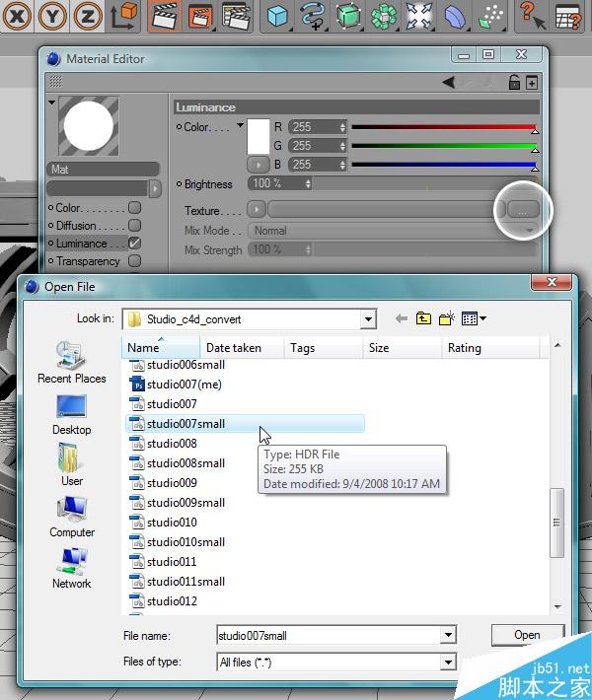Expand the arrow beside the material layer field
Screen dimensions: 592x700
coord(155,188)
